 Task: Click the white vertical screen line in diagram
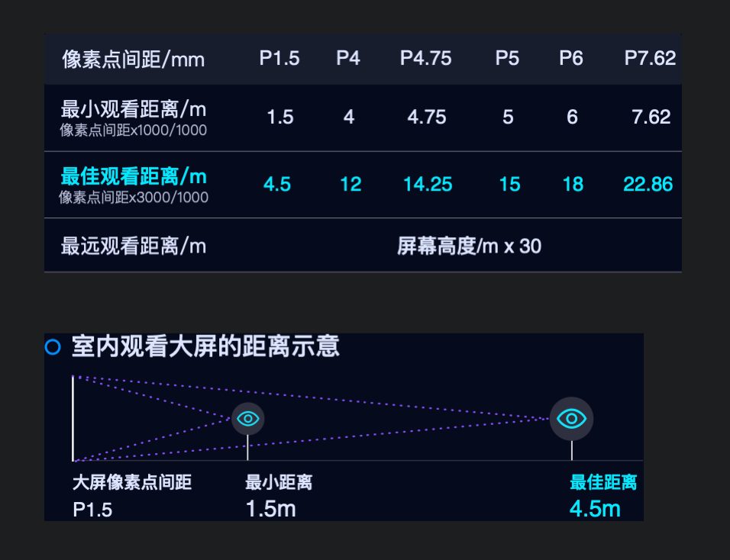click(73, 418)
